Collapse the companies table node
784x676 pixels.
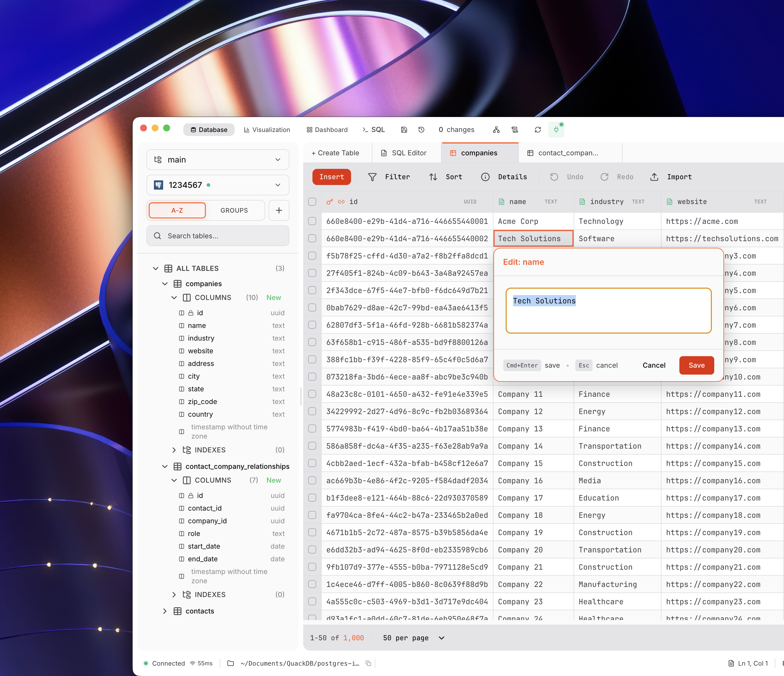pyautogui.click(x=165, y=284)
